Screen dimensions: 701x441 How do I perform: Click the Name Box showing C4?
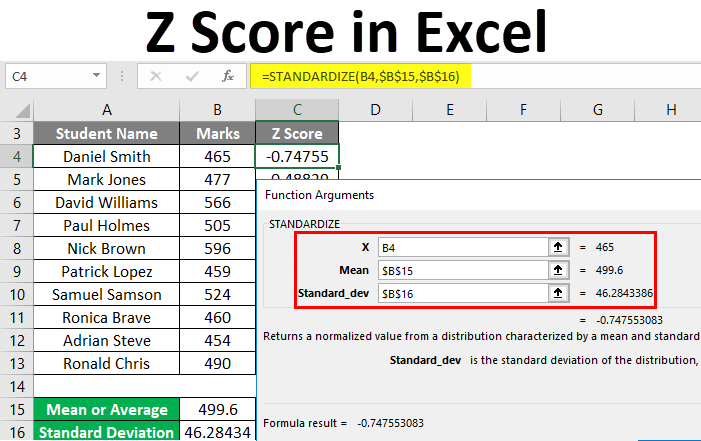click(56, 76)
